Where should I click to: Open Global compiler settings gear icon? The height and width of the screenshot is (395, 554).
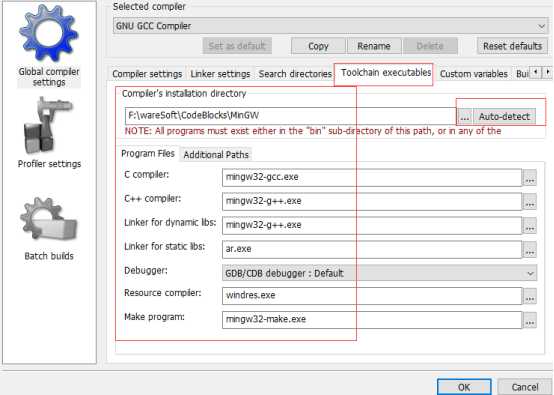[49, 33]
